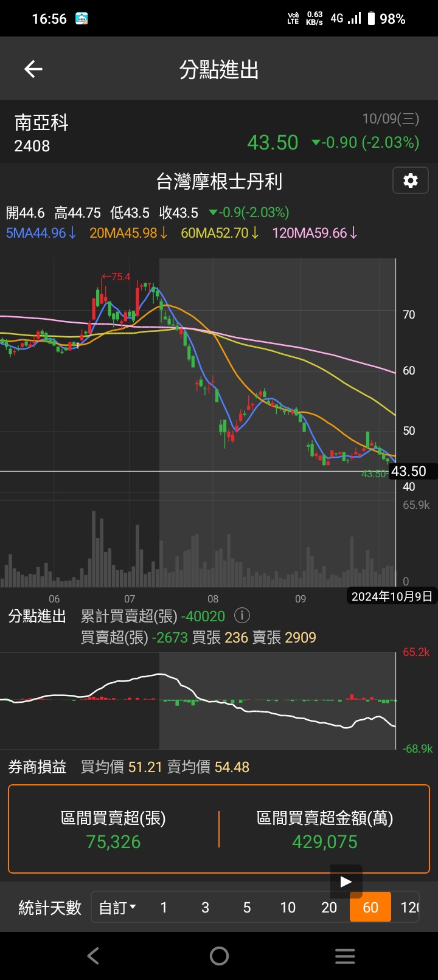Tap Android recent apps button

(x=345, y=956)
